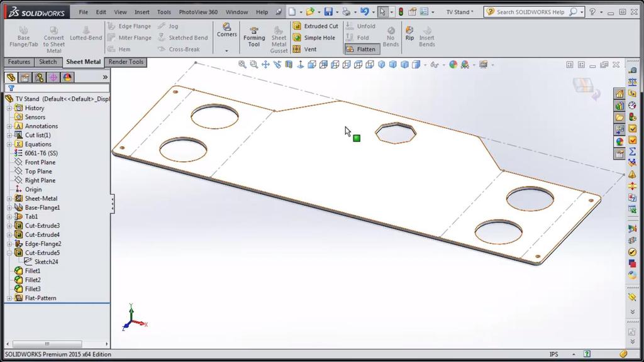The image size is (644, 362).
Task: Open the DimXpertManager tab icon
Action: (x=53, y=77)
